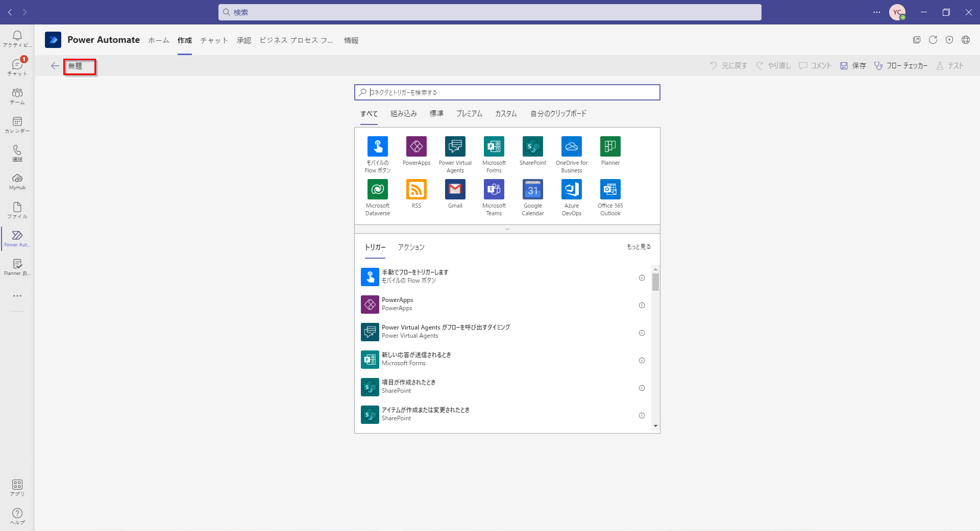Click the コメント button
Image resolution: width=980 pixels, height=531 pixels.
[x=815, y=66]
